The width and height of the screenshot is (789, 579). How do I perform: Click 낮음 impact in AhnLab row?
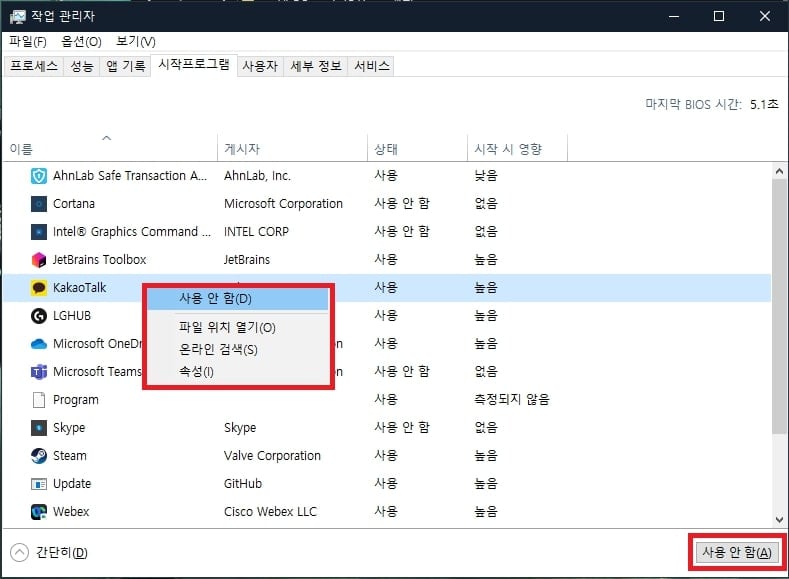[x=486, y=176]
